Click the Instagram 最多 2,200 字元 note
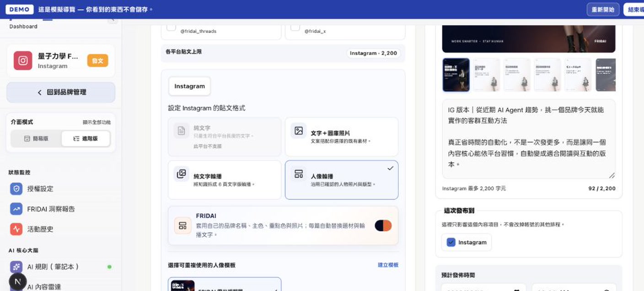 (x=474, y=188)
